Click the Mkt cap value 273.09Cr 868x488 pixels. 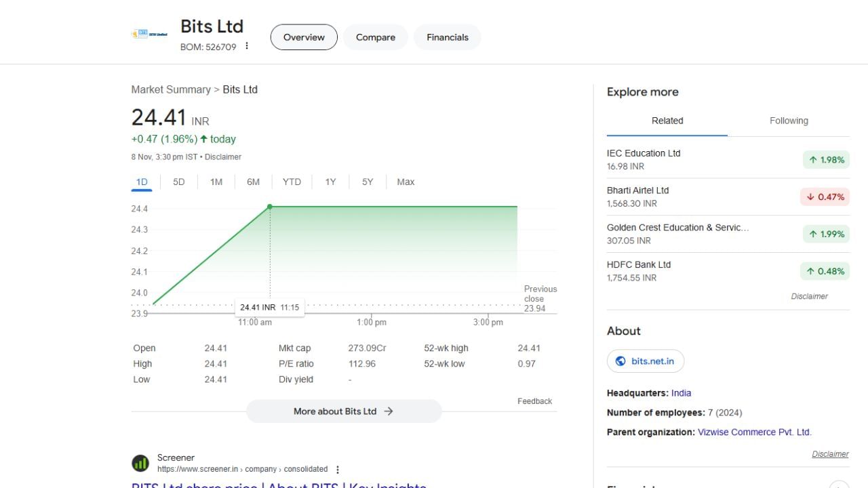coord(367,348)
